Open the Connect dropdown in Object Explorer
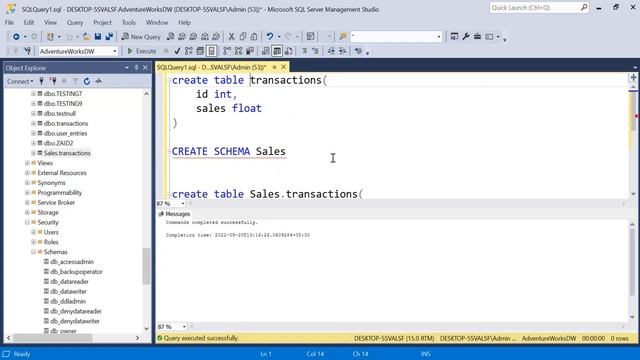This screenshot has height=360, width=640. (20, 81)
